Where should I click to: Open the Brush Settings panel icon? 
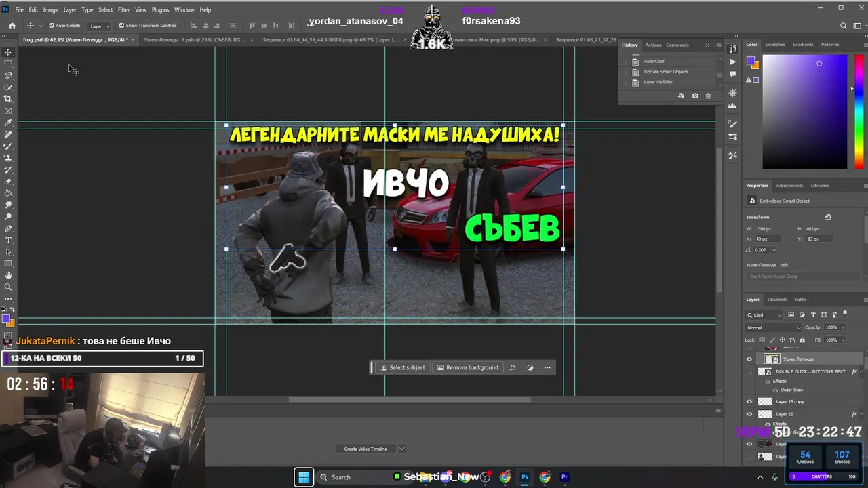pyautogui.click(x=732, y=124)
